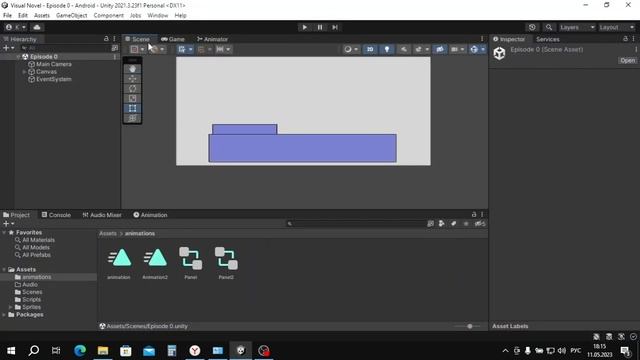Click the Animation2 clip asset

(x=155, y=263)
